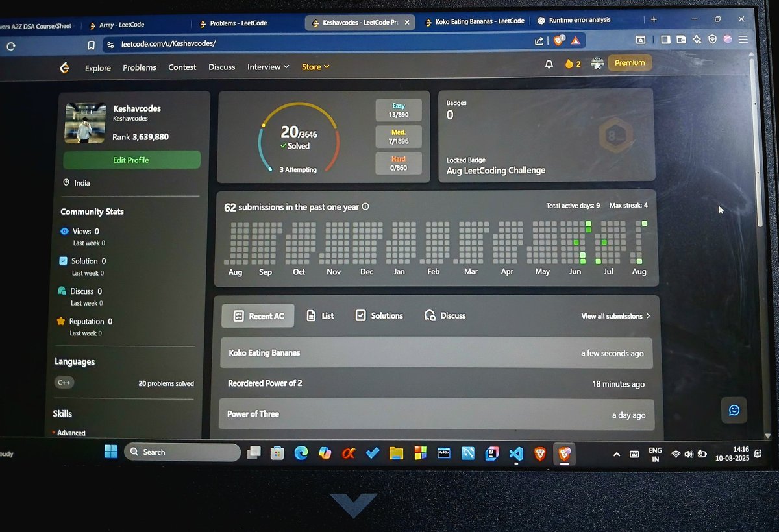Screen dimensions: 779x532
Task: Open a new browser tab
Action: pyautogui.click(x=654, y=19)
